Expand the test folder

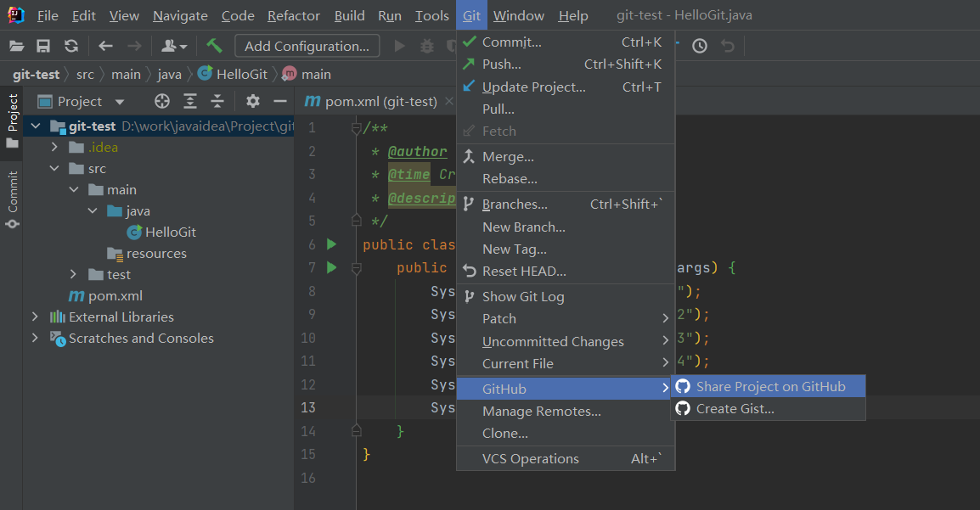75,275
